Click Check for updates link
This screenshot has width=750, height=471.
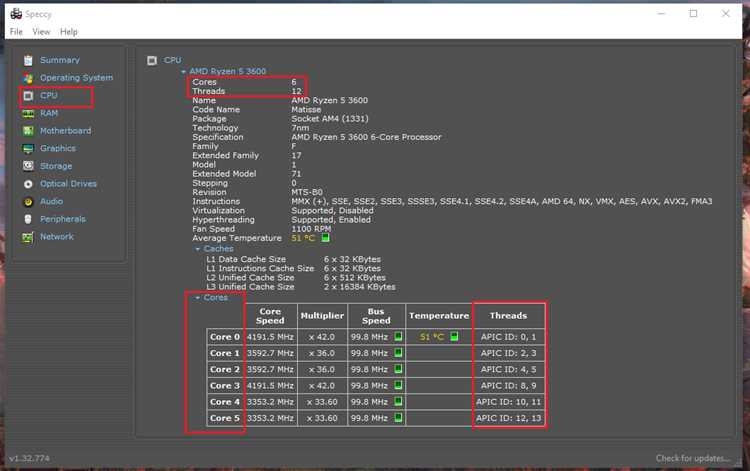[693, 458]
